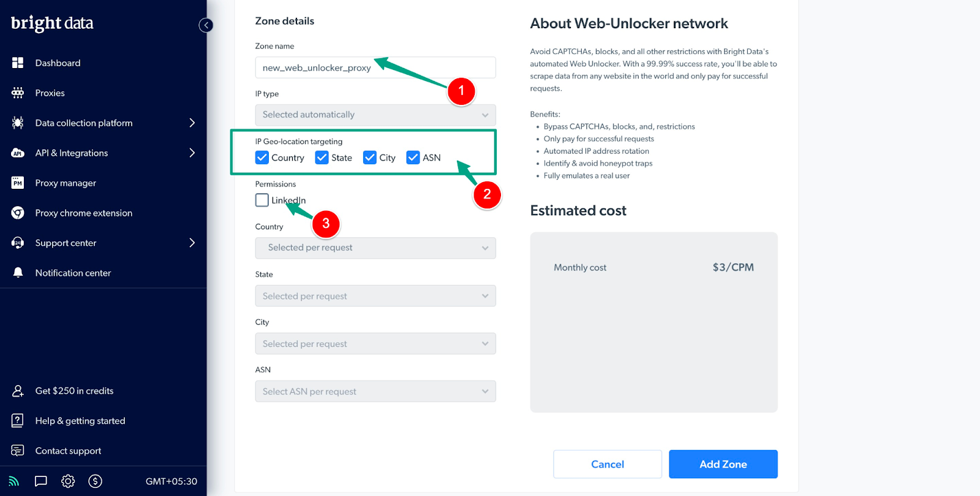Open the settings gear icon
Screen dimensions: 980x496
68,481
